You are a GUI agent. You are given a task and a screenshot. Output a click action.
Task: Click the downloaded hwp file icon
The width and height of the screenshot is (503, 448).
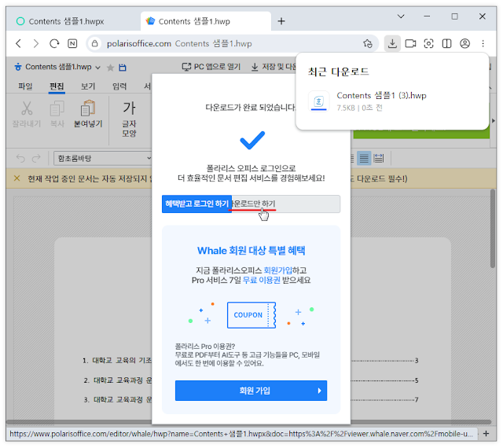pyautogui.click(x=318, y=101)
